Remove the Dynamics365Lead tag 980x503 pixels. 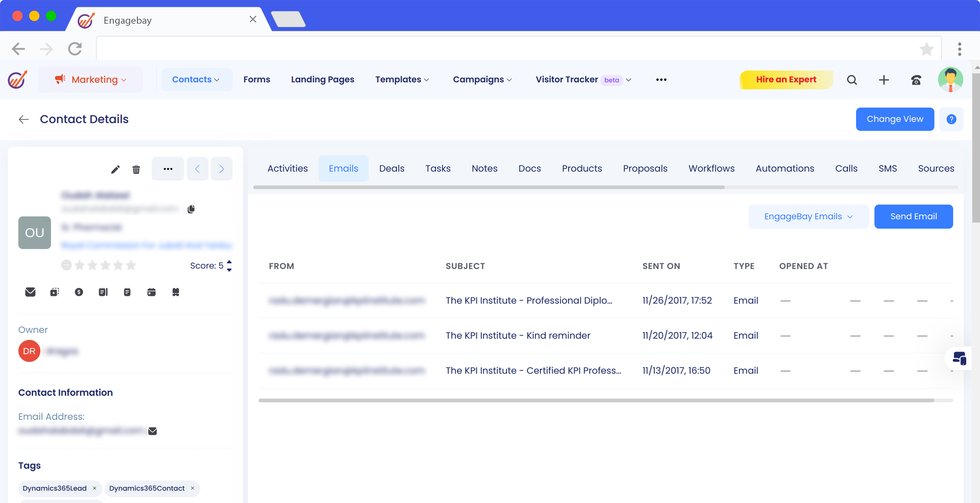pos(95,488)
